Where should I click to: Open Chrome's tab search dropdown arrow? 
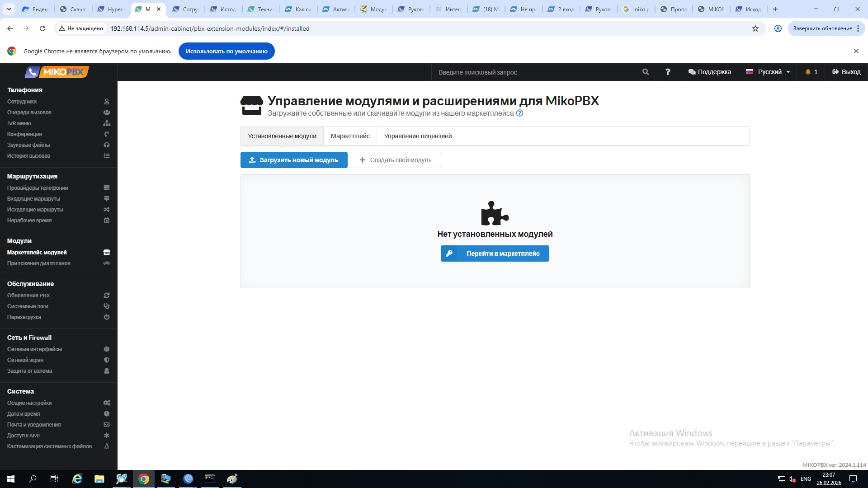[x=9, y=9]
